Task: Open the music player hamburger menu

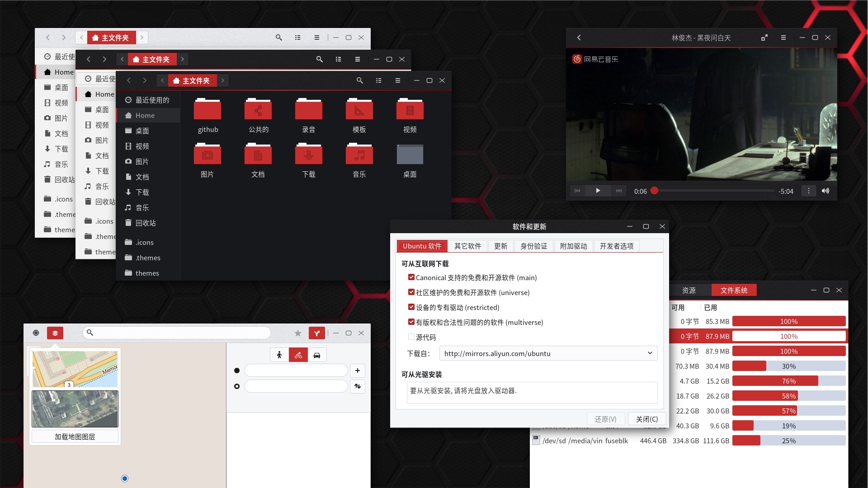Action: (x=783, y=38)
